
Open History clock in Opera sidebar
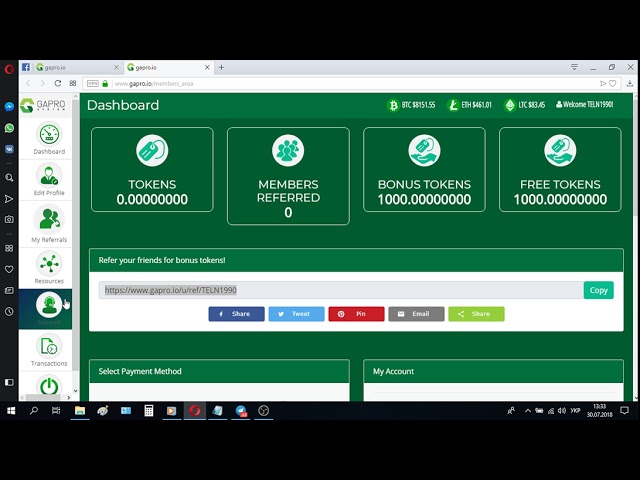[x=9, y=311]
